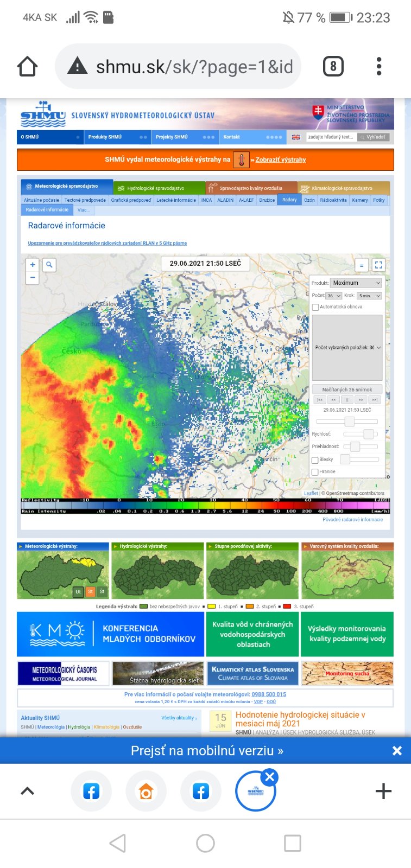
Task: Enter fullscreen mode for radar map
Action: 378,265
